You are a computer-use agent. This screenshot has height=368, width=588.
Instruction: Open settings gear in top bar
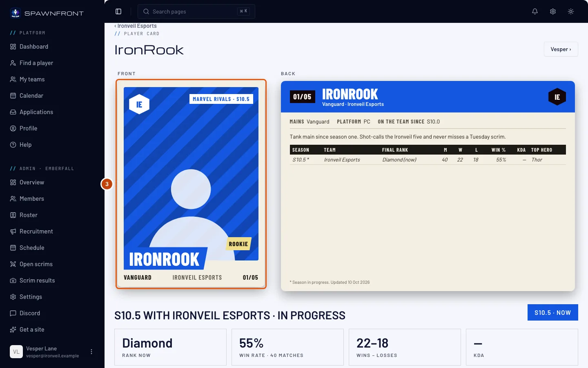[x=553, y=11]
